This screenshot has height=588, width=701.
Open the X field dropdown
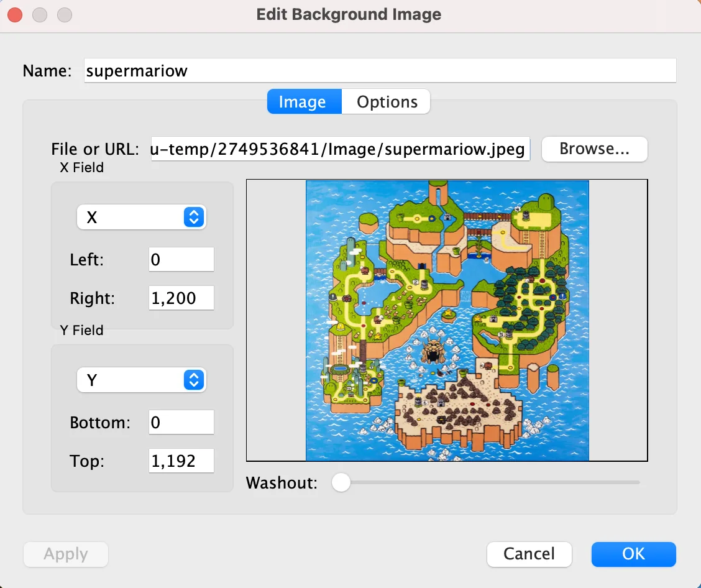pos(141,218)
